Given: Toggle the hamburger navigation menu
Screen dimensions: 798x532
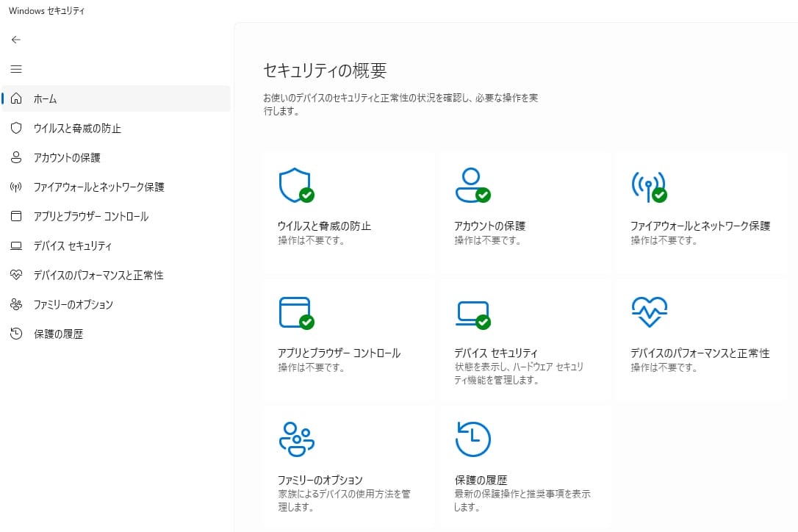Looking at the screenshot, I should [x=15, y=69].
